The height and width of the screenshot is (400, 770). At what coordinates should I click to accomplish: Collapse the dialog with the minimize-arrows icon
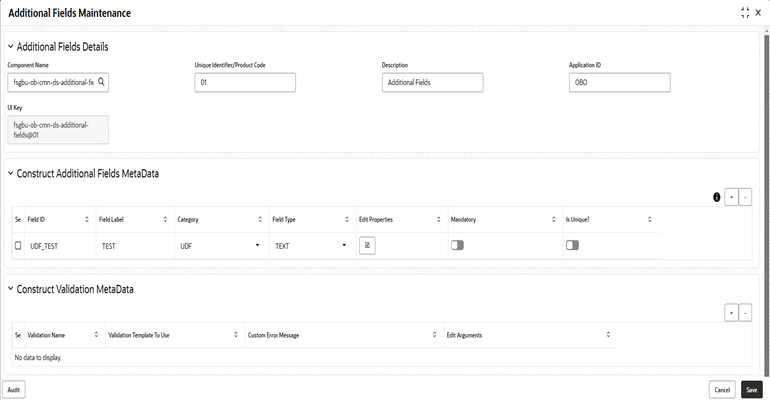pyautogui.click(x=745, y=13)
